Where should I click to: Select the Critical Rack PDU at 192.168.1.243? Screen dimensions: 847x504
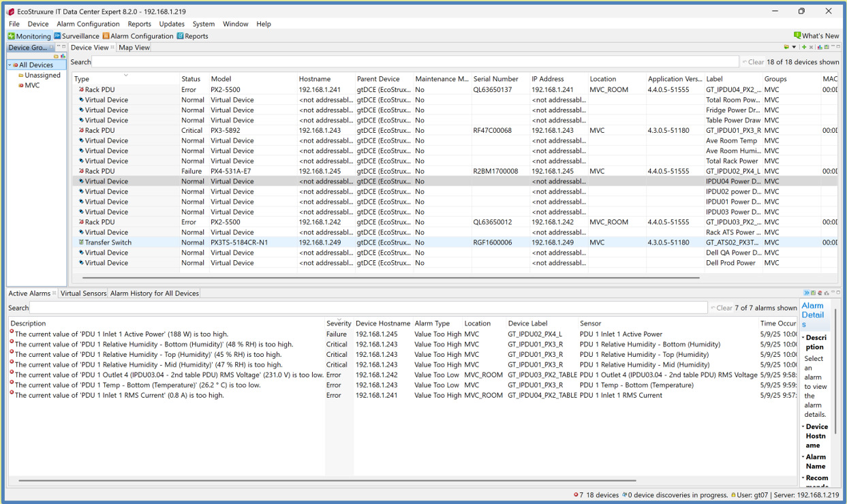pos(455,130)
